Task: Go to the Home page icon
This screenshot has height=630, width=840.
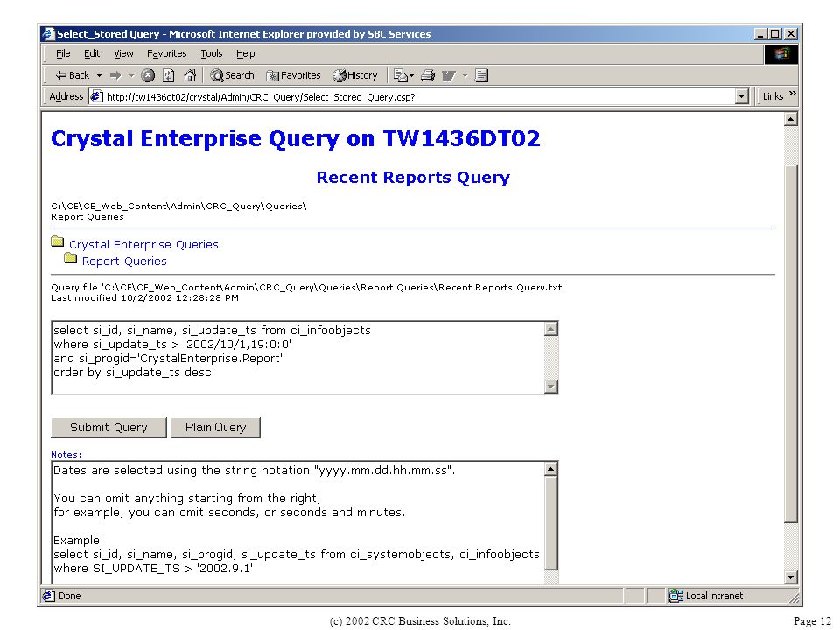Action: [x=190, y=75]
